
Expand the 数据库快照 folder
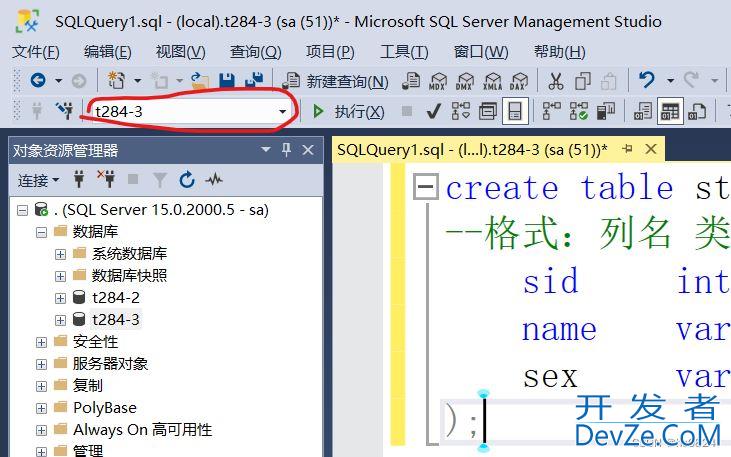60,276
